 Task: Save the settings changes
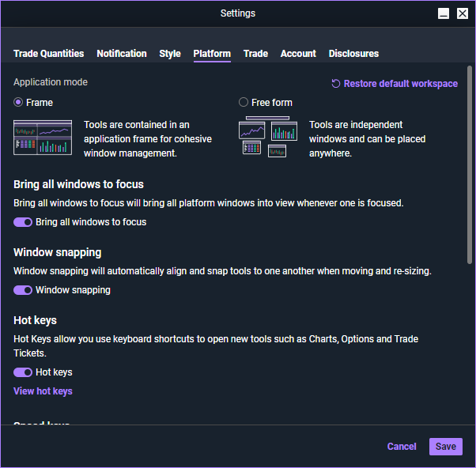(446, 447)
